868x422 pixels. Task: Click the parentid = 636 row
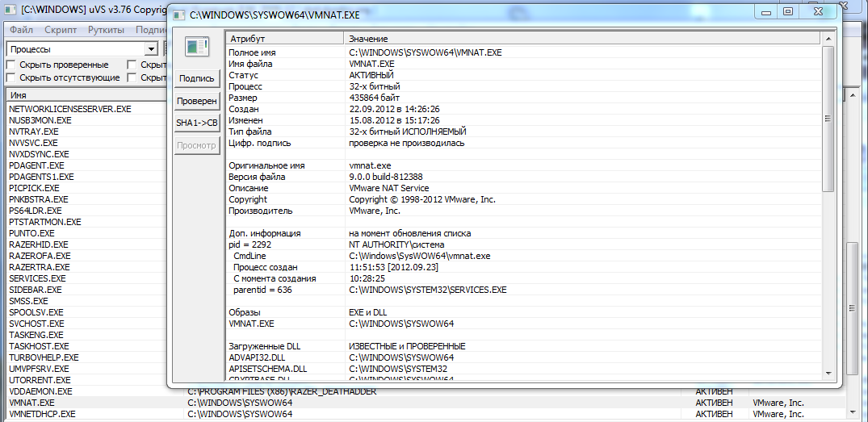[524, 290]
